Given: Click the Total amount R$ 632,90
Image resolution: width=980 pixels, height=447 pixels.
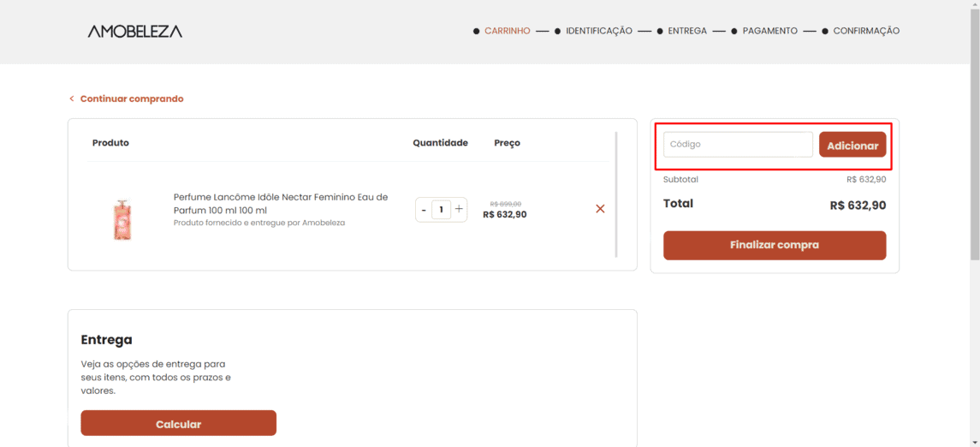Looking at the screenshot, I should point(858,205).
